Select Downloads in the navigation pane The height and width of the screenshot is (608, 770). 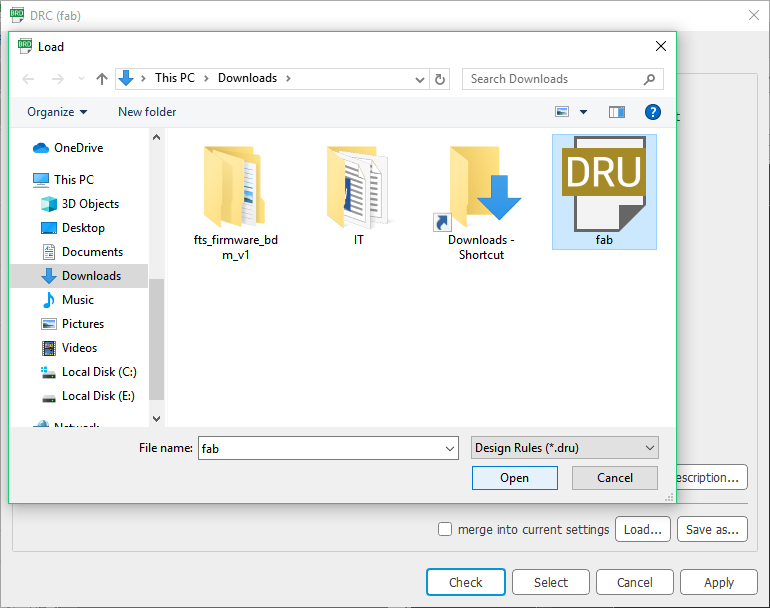(79, 276)
